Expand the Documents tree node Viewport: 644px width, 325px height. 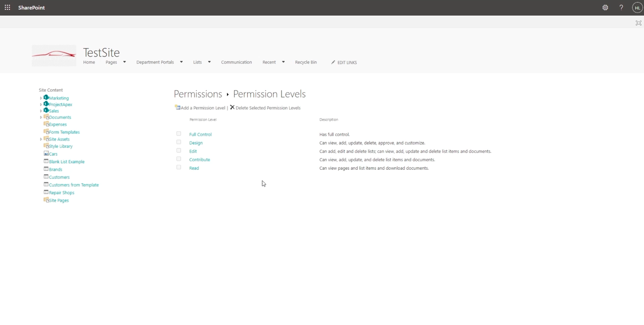[x=41, y=117]
